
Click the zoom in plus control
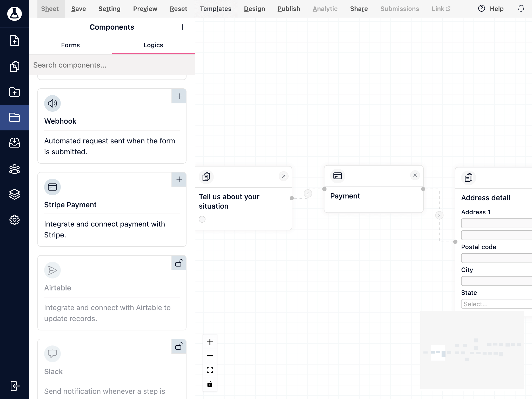209,342
